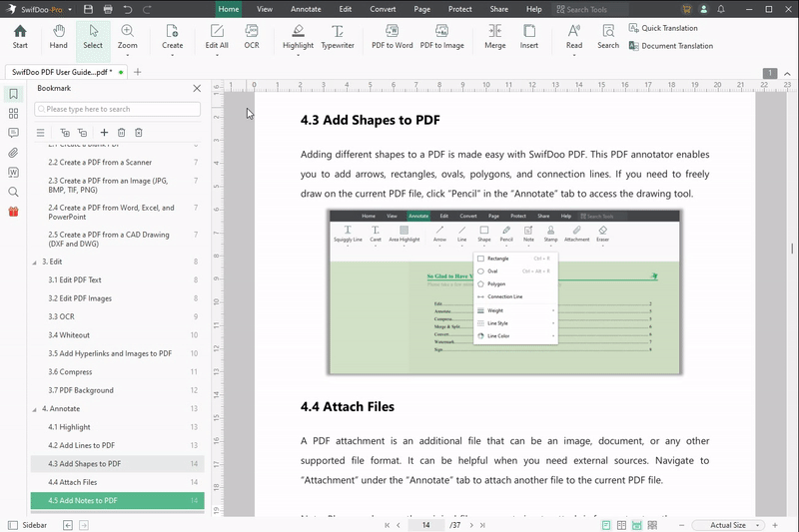Click Quick Translation
The width and height of the screenshot is (799, 532).
click(663, 28)
